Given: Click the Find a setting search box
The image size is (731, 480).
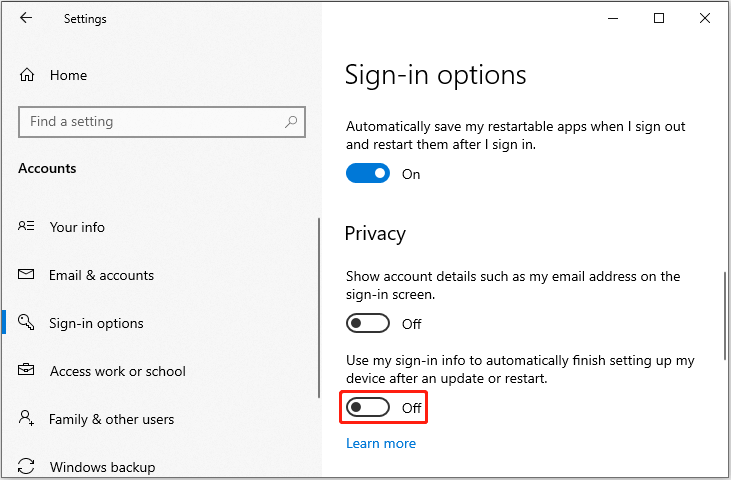Looking at the screenshot, I should 162,122.
